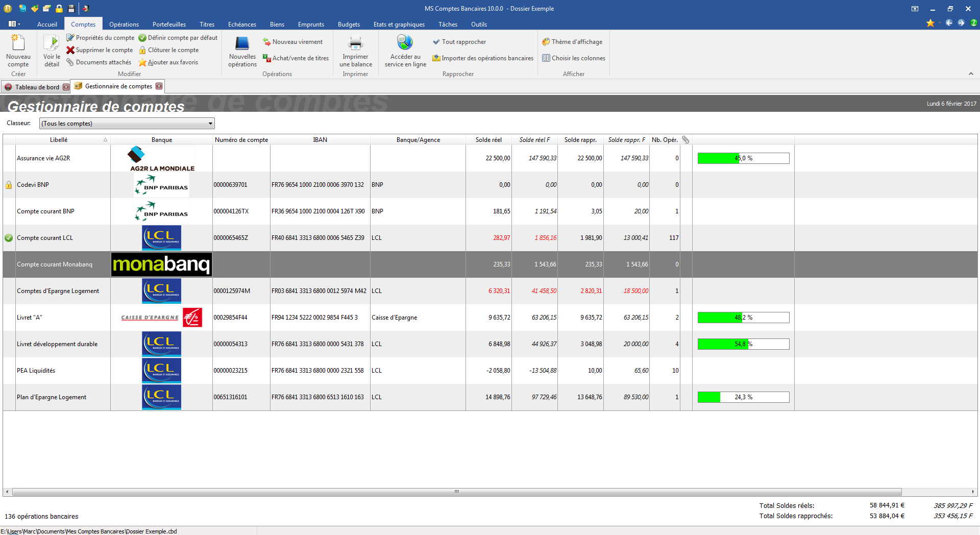Open Choisir les colonnes
980x535 pixels.
click(574, 58)
